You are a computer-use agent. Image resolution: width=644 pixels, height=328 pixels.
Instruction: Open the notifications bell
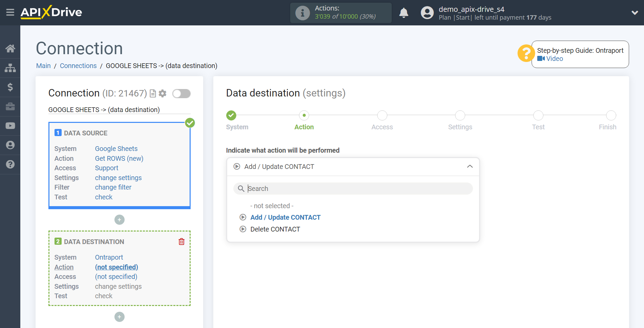point(404,13)
